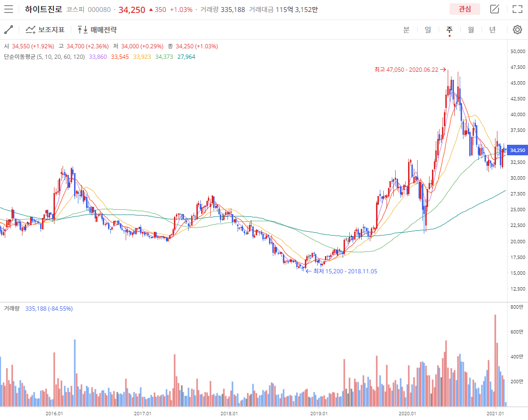
Task: Click 50,000 price axis label
Action: click(517, 51)
